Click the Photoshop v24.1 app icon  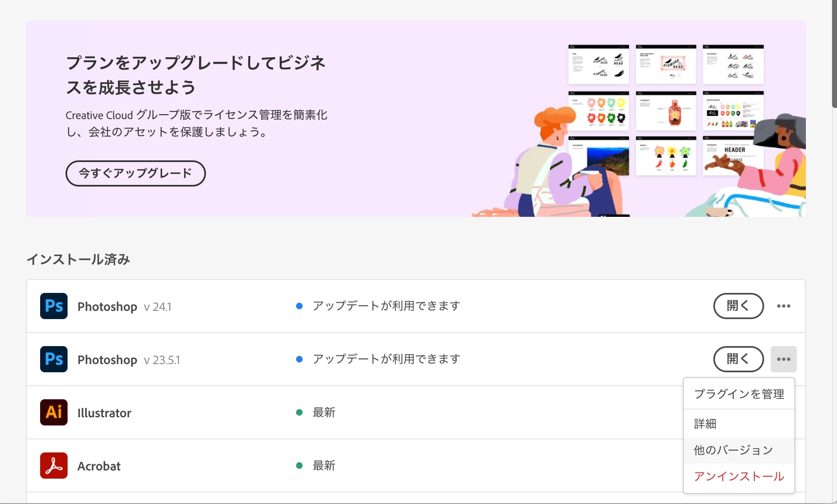point(54,306)
